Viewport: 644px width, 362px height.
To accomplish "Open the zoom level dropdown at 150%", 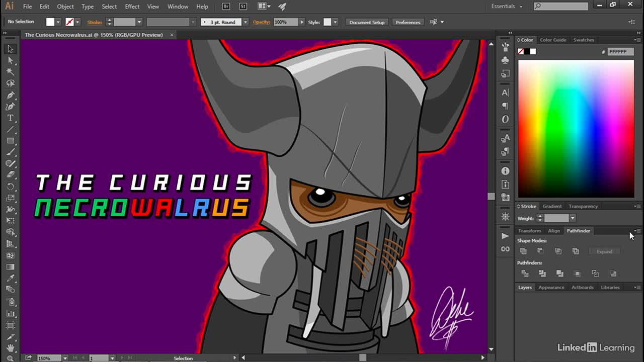I will 65,358.
